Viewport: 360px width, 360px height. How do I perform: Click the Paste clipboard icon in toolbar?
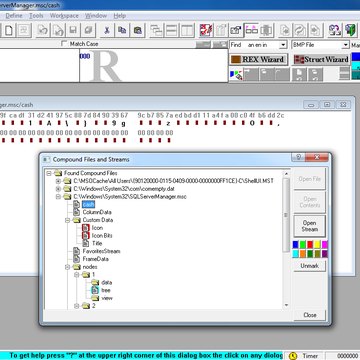[137, 30]
